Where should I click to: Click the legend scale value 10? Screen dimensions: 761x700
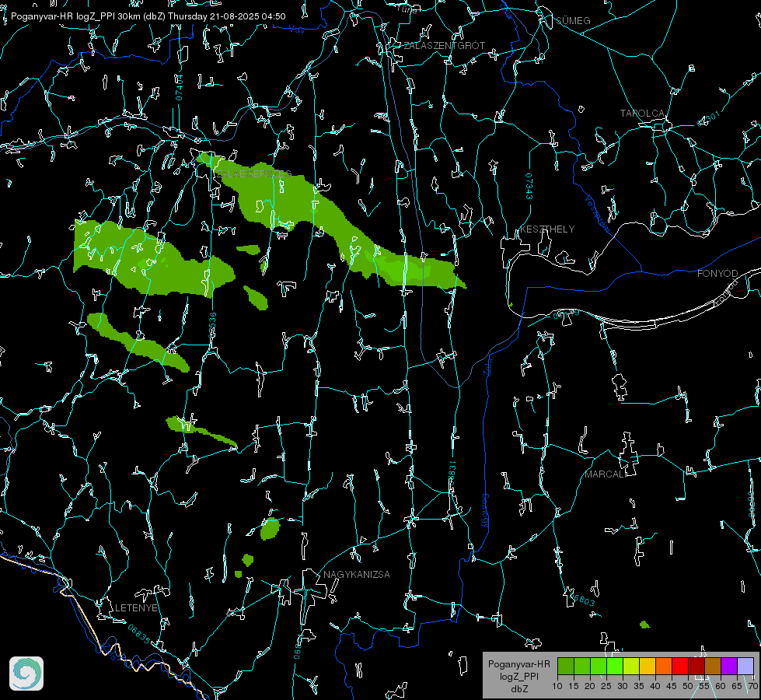point(557,686)
